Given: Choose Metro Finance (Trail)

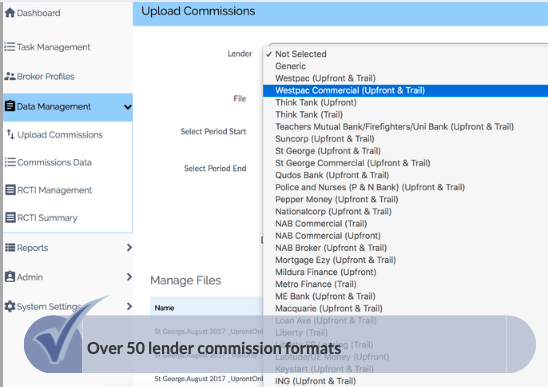Looking at the screenshot, I should coord(316,284).
